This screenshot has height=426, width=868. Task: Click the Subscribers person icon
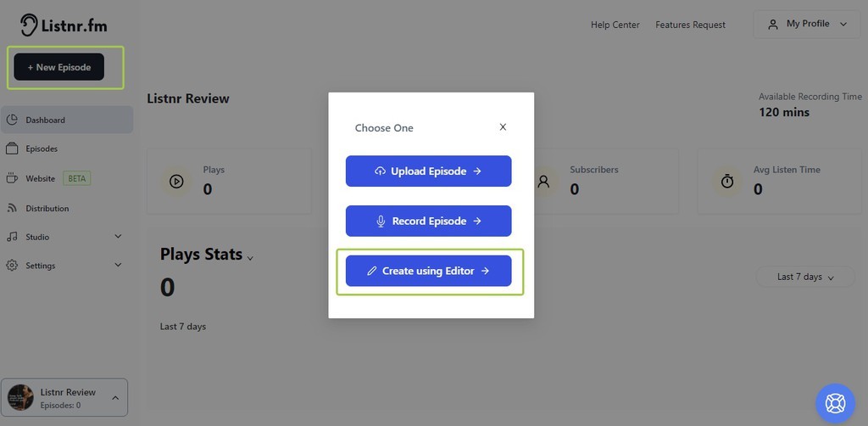pyautogui.click(x=543, y=181)
